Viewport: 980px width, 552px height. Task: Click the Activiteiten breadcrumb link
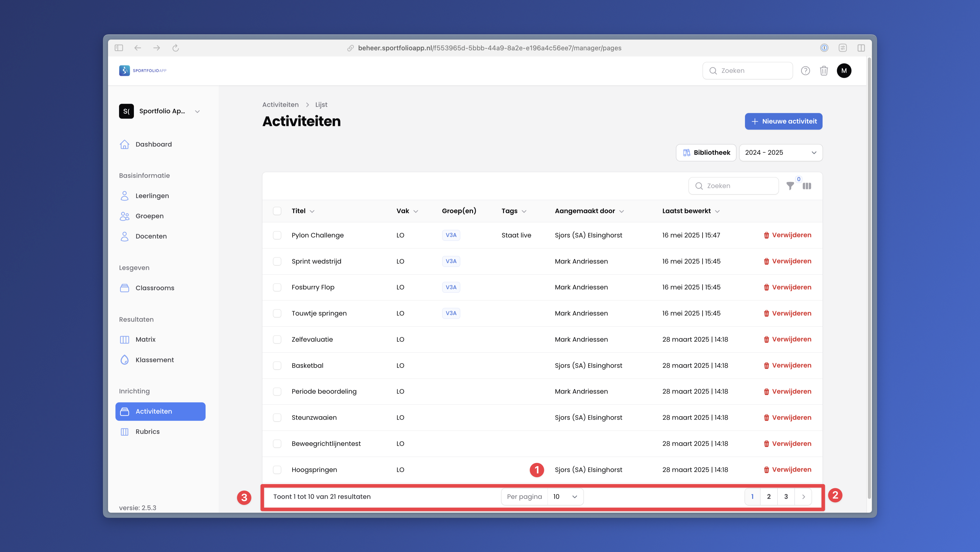(x=280, y=105)
